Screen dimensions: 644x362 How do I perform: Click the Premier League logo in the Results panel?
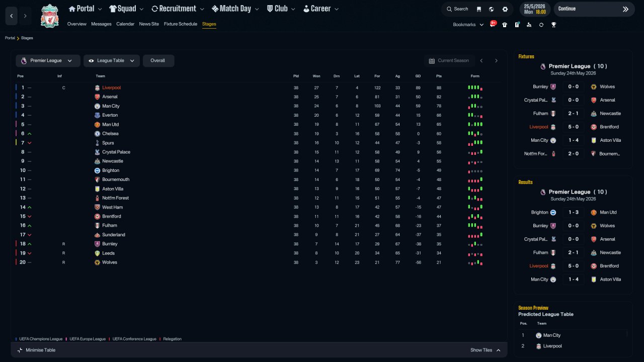point(542,192)
